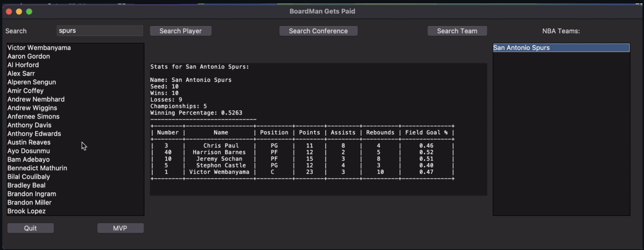Screen dimensions: 644x250
Task: Click the Search Player button
Action: click(181, 31)
